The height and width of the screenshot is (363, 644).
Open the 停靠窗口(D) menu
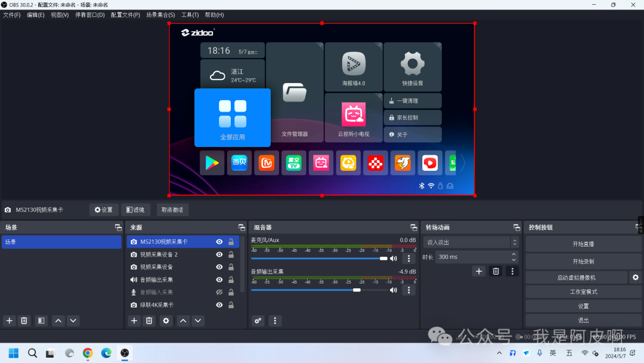pos(90,15)
